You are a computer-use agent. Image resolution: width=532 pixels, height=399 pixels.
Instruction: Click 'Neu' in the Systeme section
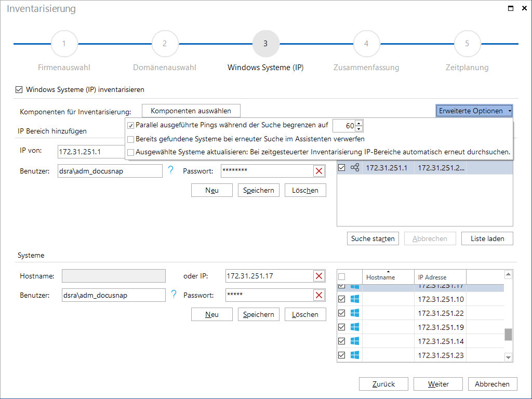click(x=212, y=314)
